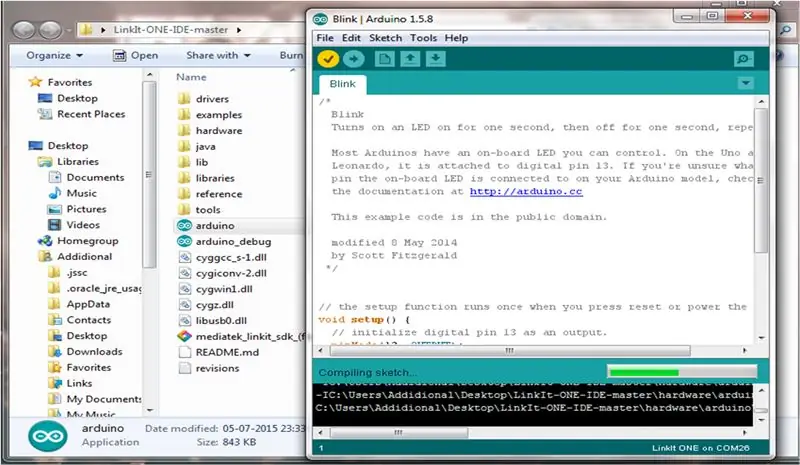Save the sketch with the down-arrow Save icon
800x465 pixels.
pos(436,59)
